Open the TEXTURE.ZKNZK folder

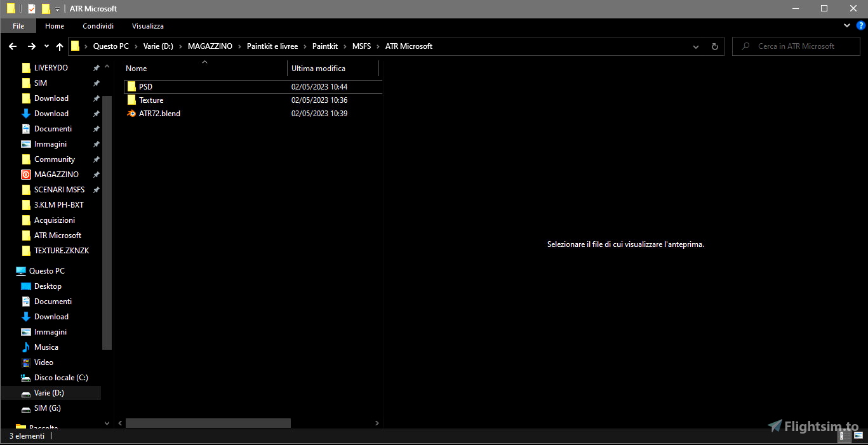tap(62, 251)
